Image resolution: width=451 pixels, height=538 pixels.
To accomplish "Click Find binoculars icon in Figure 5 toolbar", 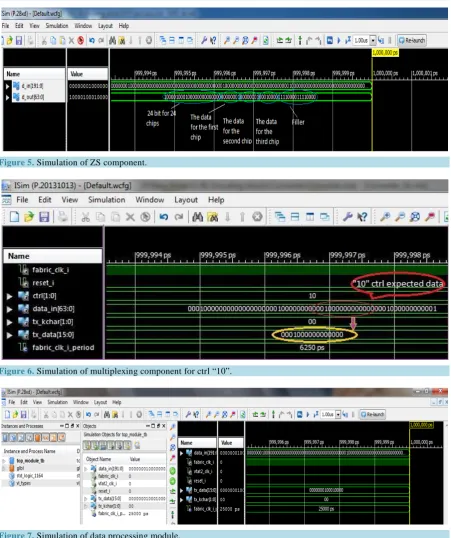I will click(112, 40).
